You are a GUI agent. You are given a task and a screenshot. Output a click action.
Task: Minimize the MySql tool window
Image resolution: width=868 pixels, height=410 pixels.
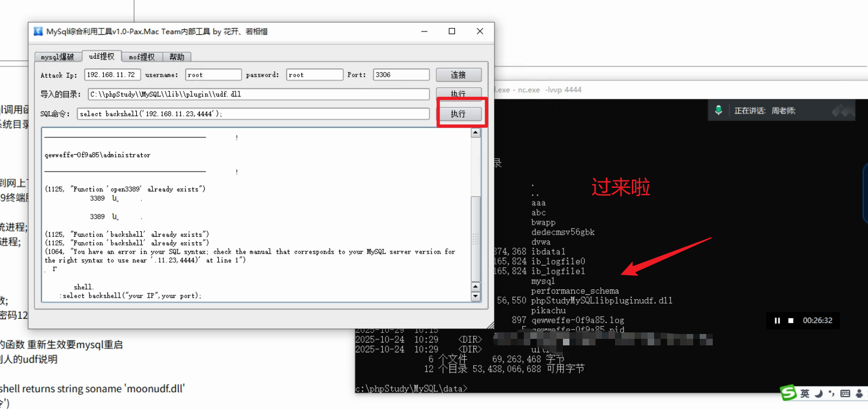click(x=425, y=31)
